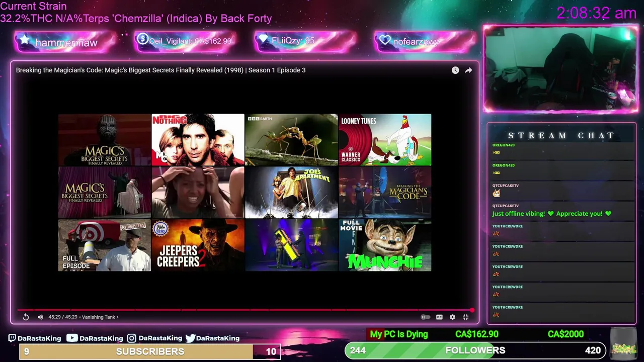Click the webcam overlay feed
644x362 pixels.
(560, 68)
